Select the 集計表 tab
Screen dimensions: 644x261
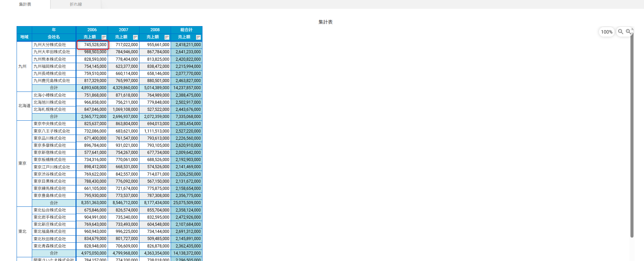click(x=25, y=4)
